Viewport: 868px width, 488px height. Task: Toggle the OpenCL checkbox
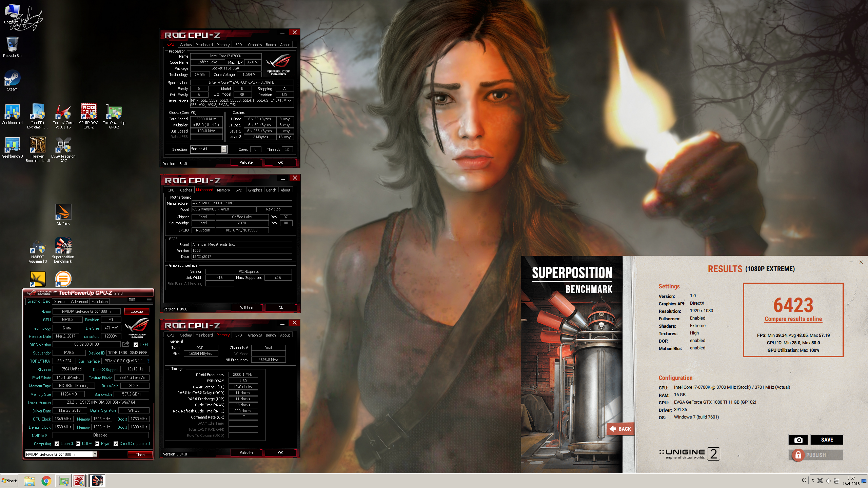57,444
